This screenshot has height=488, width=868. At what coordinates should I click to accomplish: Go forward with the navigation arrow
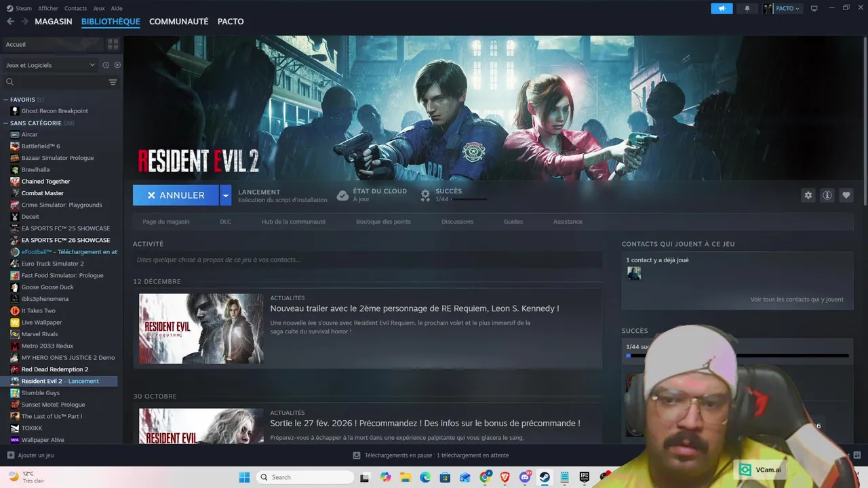point(24,22)
